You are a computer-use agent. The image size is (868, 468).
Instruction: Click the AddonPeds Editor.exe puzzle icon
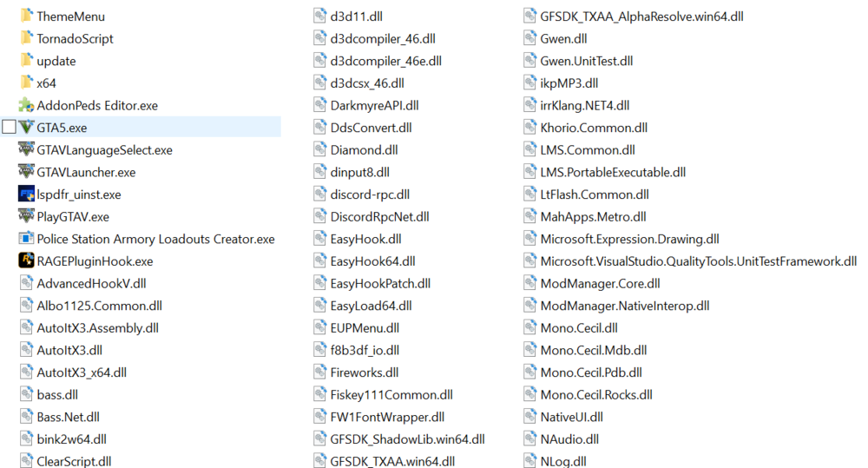tap(26, 105)
